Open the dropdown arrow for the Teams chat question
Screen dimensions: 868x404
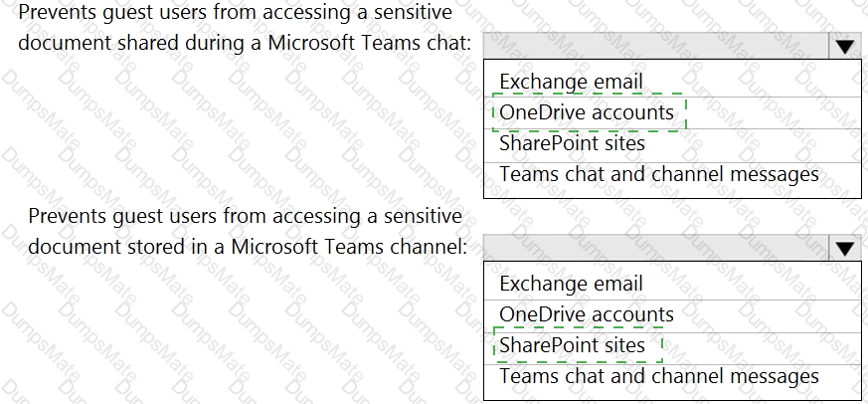[845, 47]
